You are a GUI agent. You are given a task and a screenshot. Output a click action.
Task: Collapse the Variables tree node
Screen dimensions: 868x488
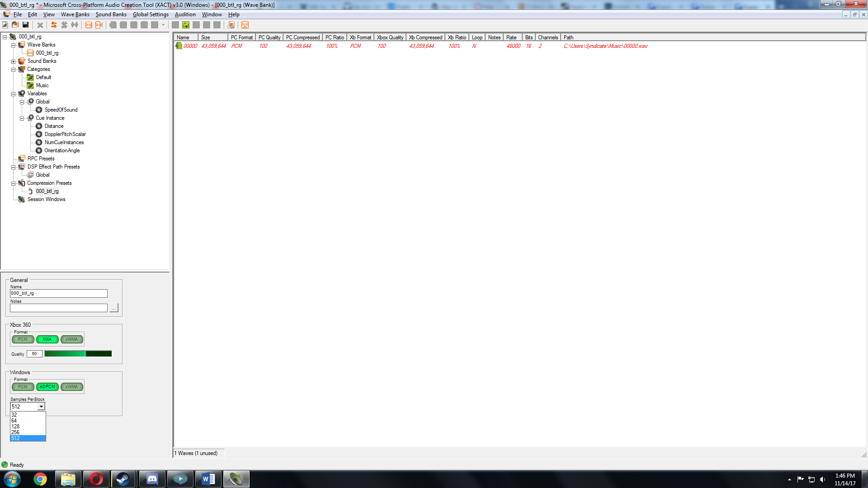click(14, 94)
